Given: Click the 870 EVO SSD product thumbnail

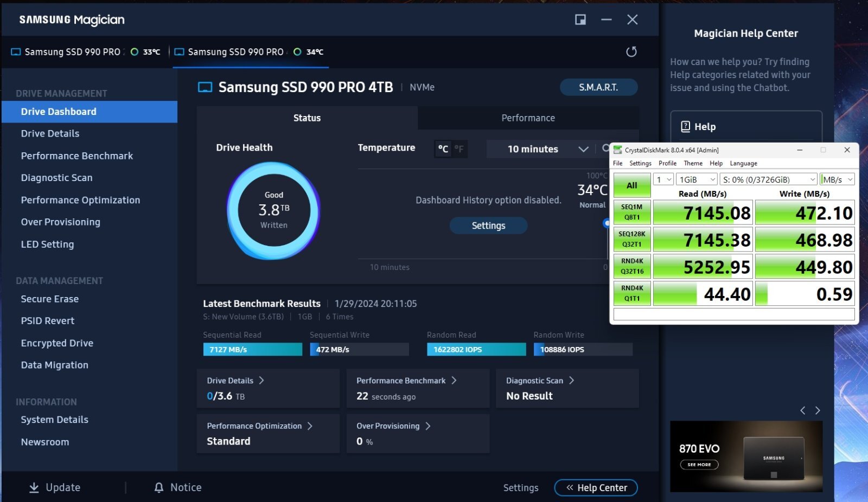Looking at the screenshot, I should tap(774, 459).
